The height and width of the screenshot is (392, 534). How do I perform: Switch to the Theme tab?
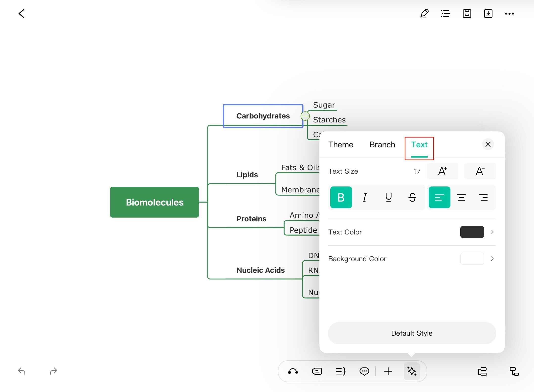pos(341,145)
